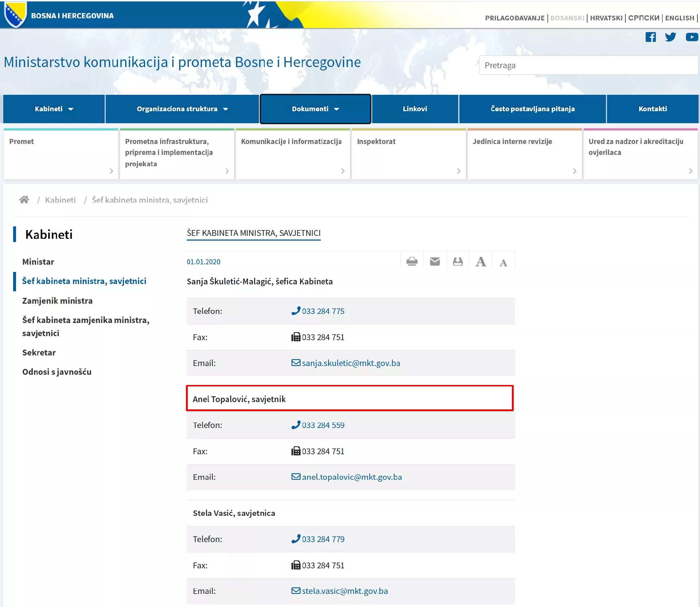
Task: Call Sanja's phone number 033 284 775
Action: pos(323,311)
